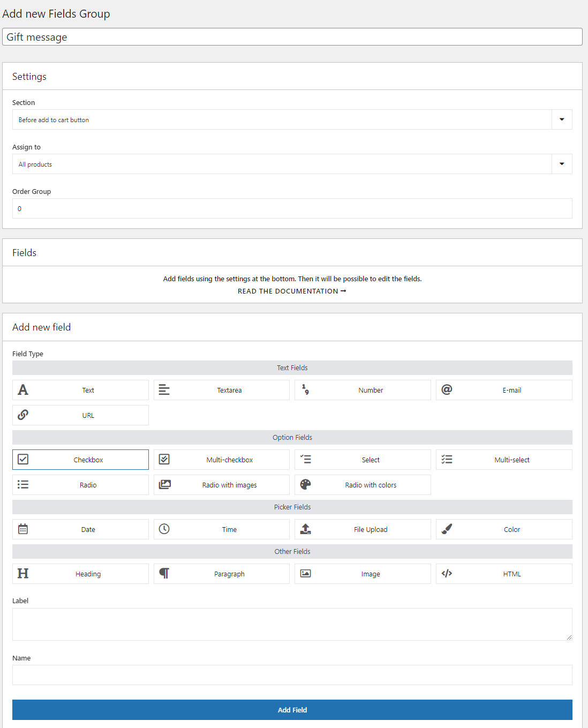Click the Add Field button

(292, 710)
